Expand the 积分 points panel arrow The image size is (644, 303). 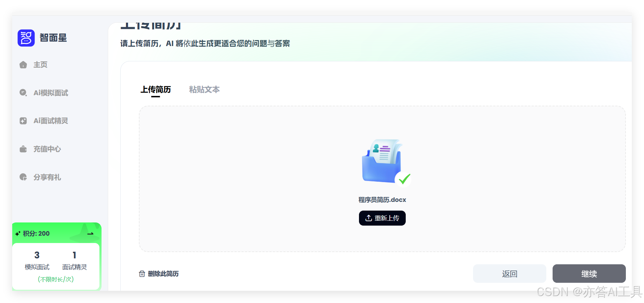click(91, 234)
